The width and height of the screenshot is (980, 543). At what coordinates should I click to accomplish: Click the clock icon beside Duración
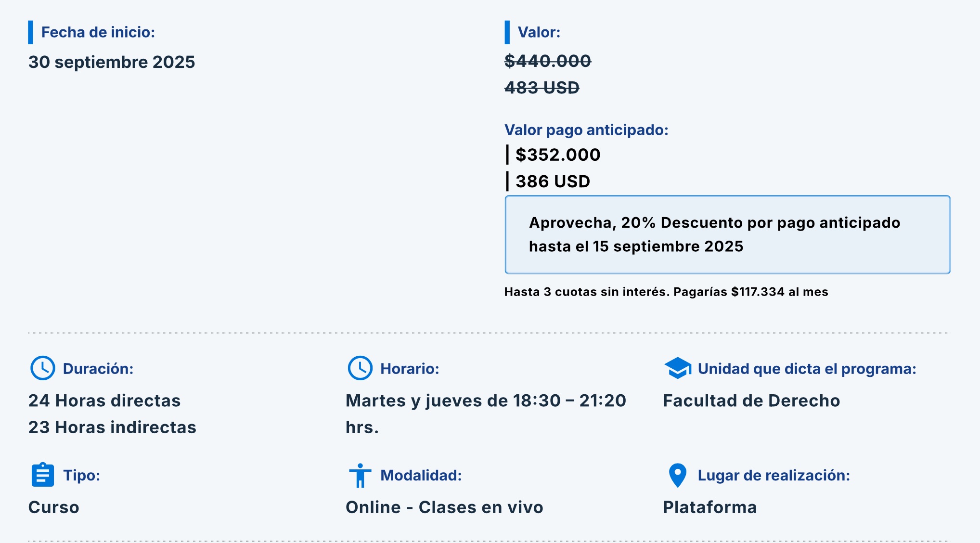pos(42,368)
